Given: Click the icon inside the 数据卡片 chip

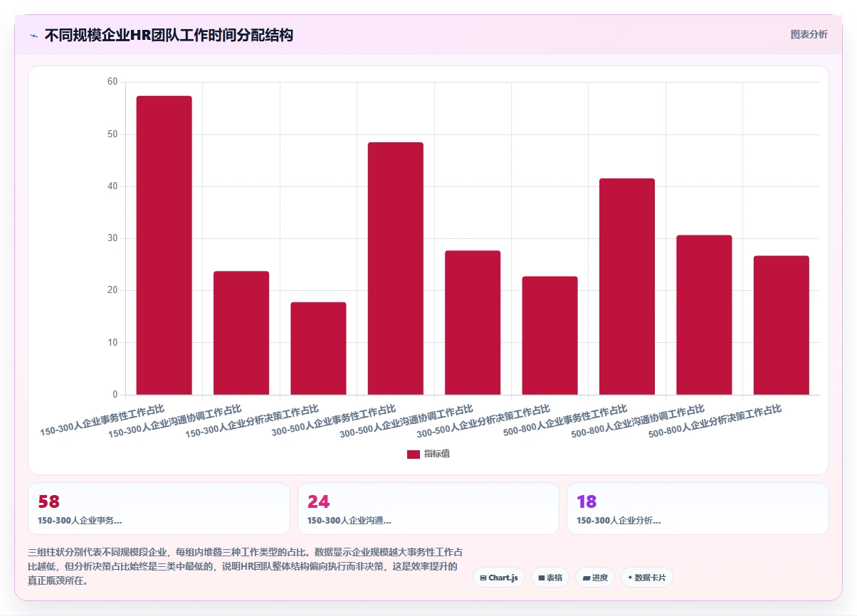Looking at the screenshot, I should 631,578.
